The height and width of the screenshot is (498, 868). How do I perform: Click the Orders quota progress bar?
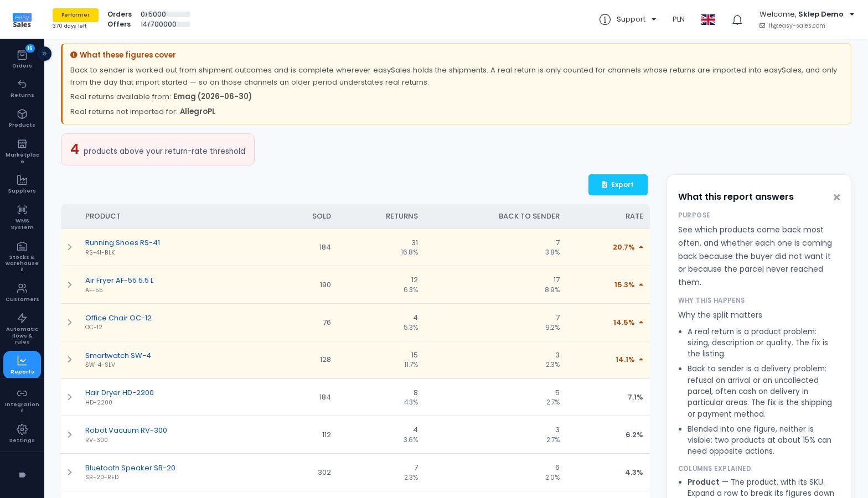point(166,14)
